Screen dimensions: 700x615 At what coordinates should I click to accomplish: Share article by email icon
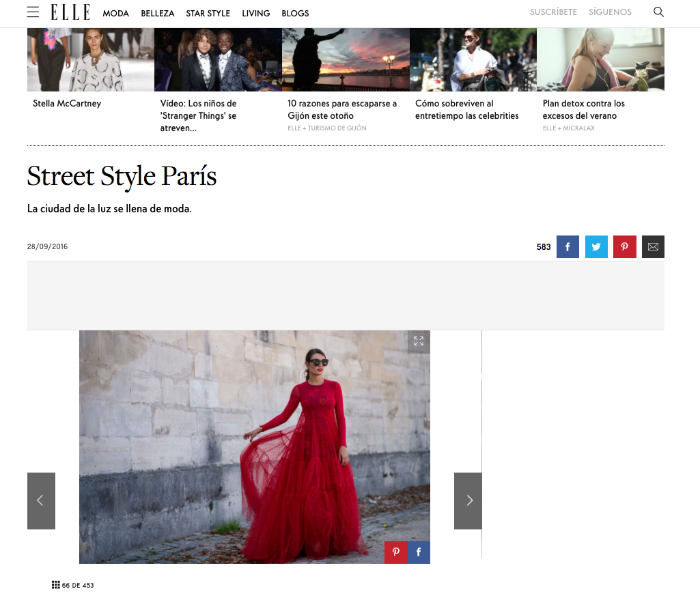(x=653, y=247)
